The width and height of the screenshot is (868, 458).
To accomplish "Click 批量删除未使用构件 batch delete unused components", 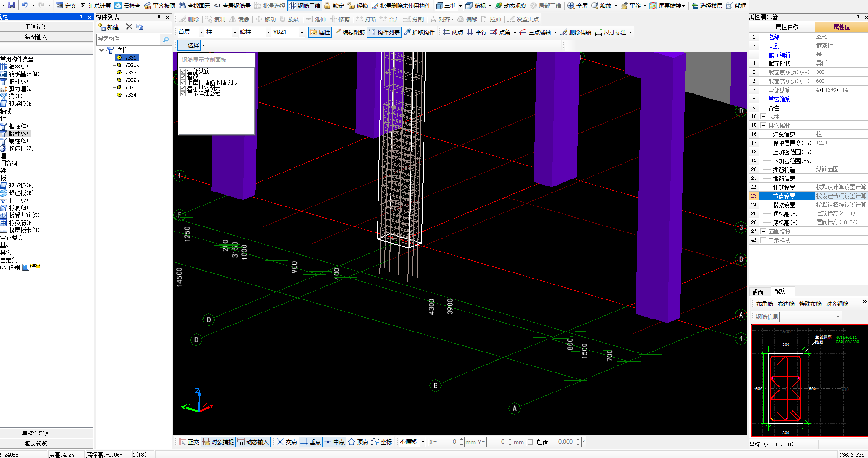I will (x=401, y=6).
